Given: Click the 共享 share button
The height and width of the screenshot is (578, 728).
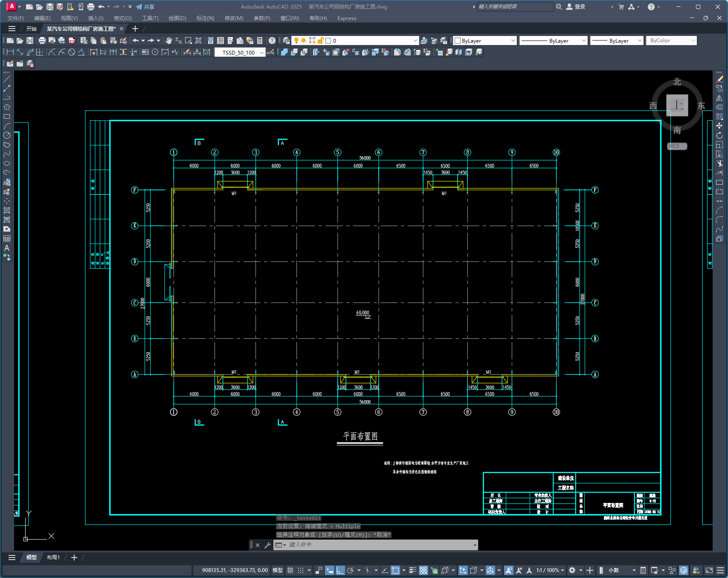Looking at the screenshot, I should (145, 7).
